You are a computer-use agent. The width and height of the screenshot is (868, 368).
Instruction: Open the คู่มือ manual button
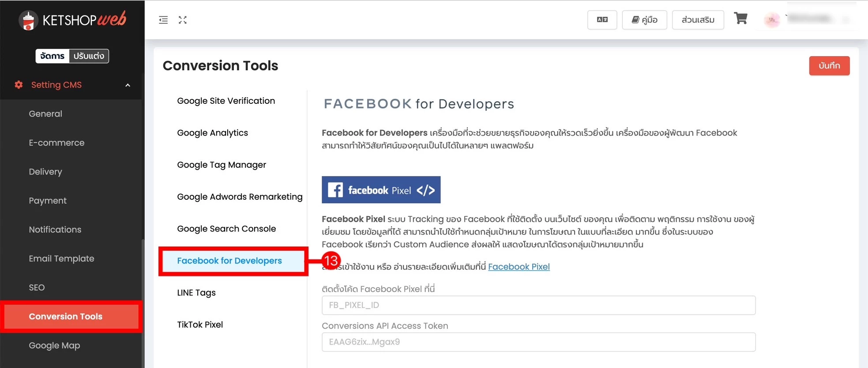(644, 20)
